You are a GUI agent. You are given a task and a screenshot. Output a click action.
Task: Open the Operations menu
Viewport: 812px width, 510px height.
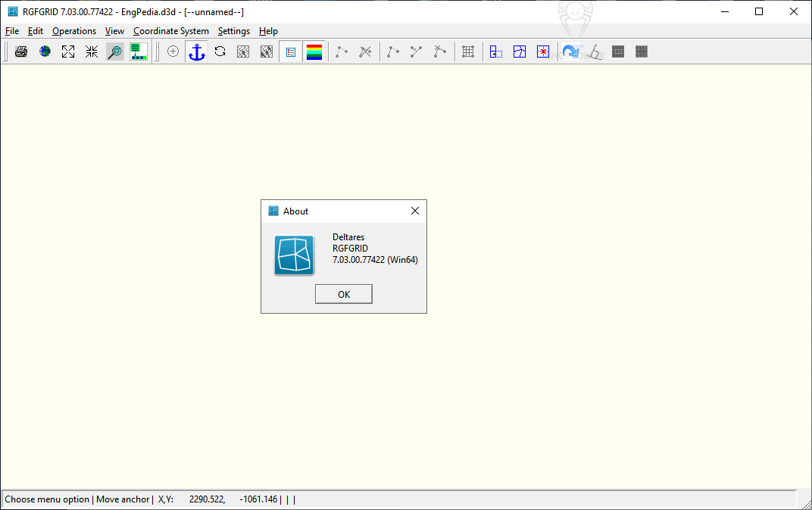pos(74,31)
